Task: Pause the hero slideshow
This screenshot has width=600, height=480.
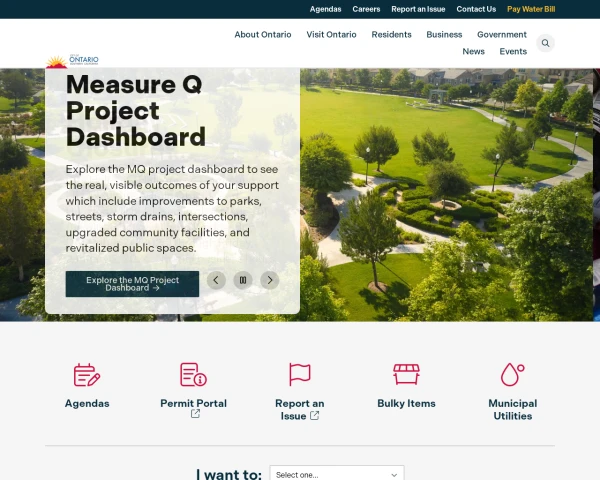Action: (x=243, y=280)
